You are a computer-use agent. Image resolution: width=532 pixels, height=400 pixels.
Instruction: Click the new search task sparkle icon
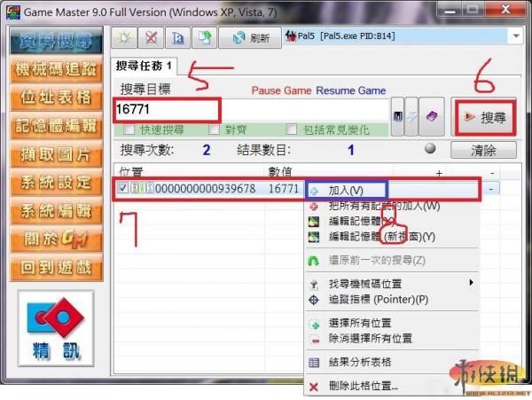[x=124, y=37]
